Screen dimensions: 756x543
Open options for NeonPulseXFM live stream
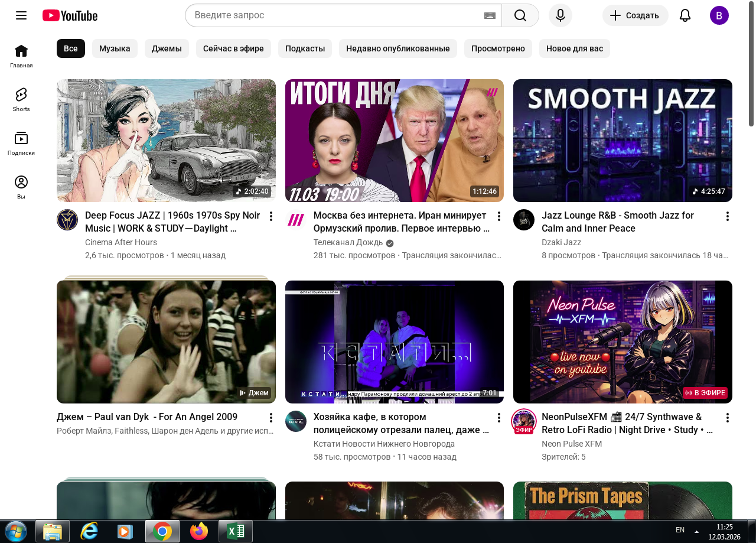[728, 418]
